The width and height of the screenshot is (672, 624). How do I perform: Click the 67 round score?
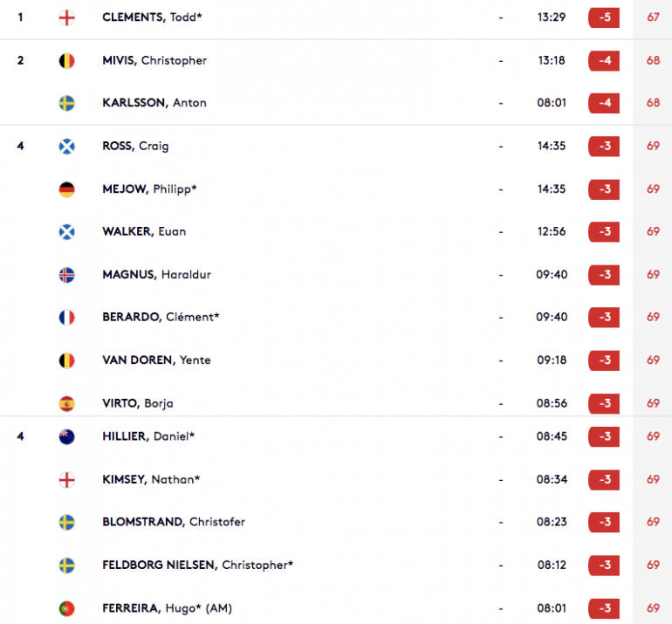point(653,17)
